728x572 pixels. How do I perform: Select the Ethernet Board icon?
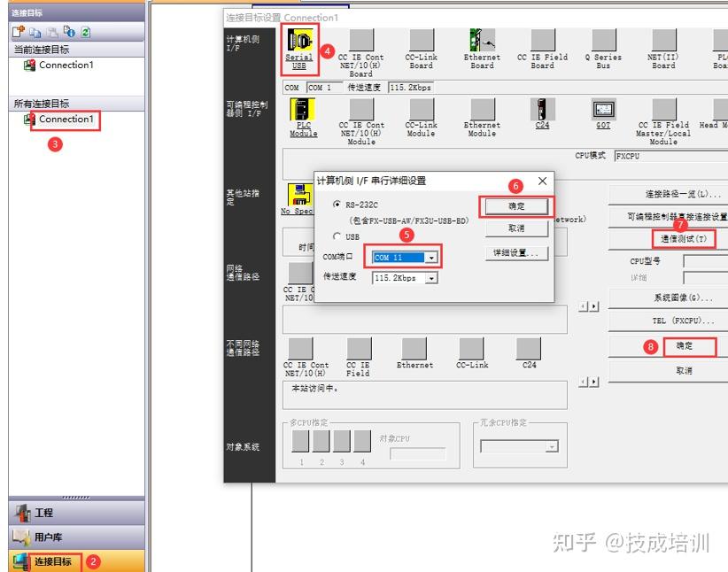tap(482, 40)
